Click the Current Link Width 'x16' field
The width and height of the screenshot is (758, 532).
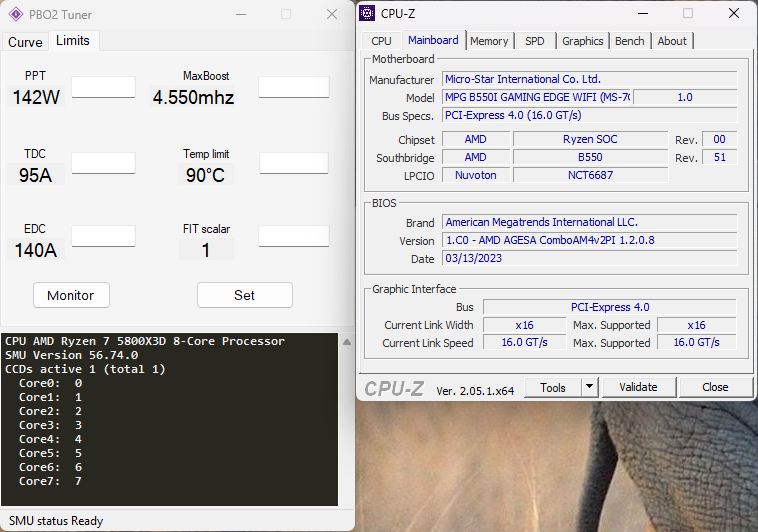525,325
